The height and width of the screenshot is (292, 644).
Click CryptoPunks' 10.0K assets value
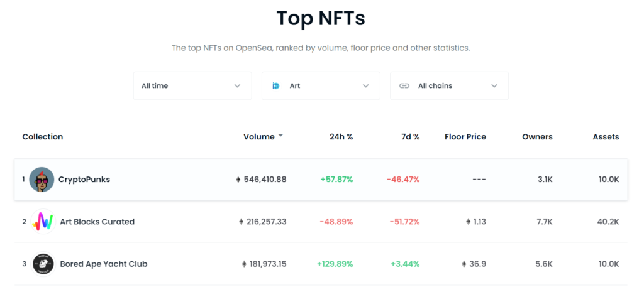(x=609, y=180)
